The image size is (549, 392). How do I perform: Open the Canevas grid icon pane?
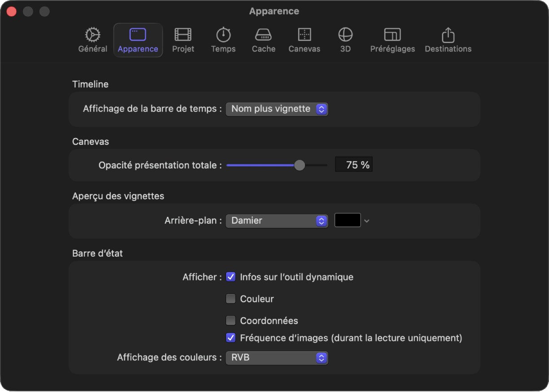tap(305, 34)
